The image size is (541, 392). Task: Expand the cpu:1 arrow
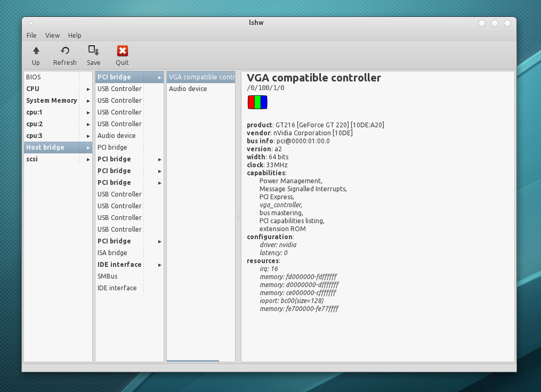tap(88, 112)
